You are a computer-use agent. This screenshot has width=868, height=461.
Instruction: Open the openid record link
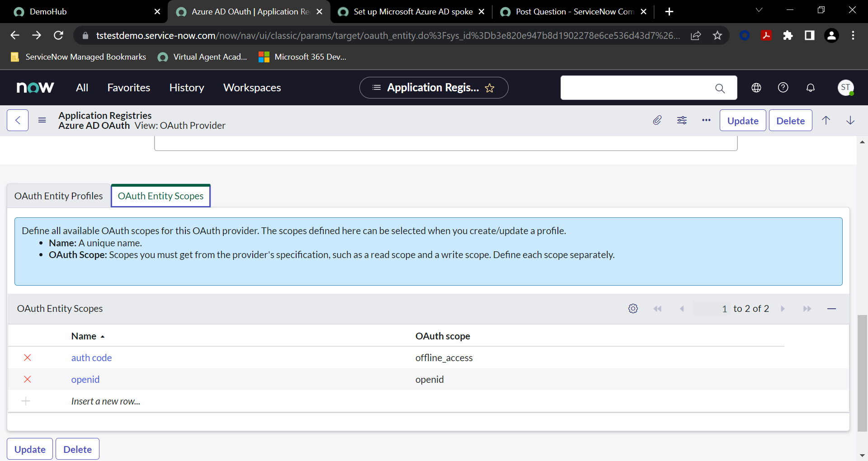[x=85, y=379]
